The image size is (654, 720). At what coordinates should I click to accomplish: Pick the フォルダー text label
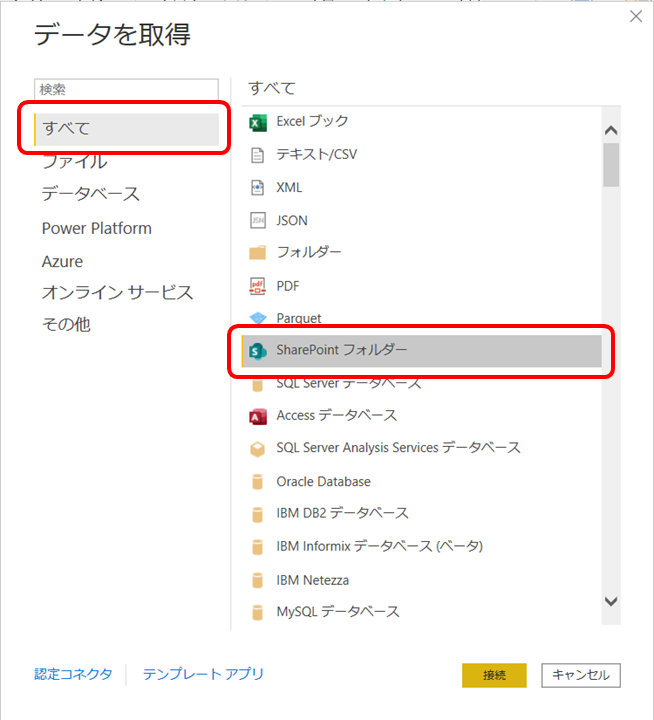[309, 252]
